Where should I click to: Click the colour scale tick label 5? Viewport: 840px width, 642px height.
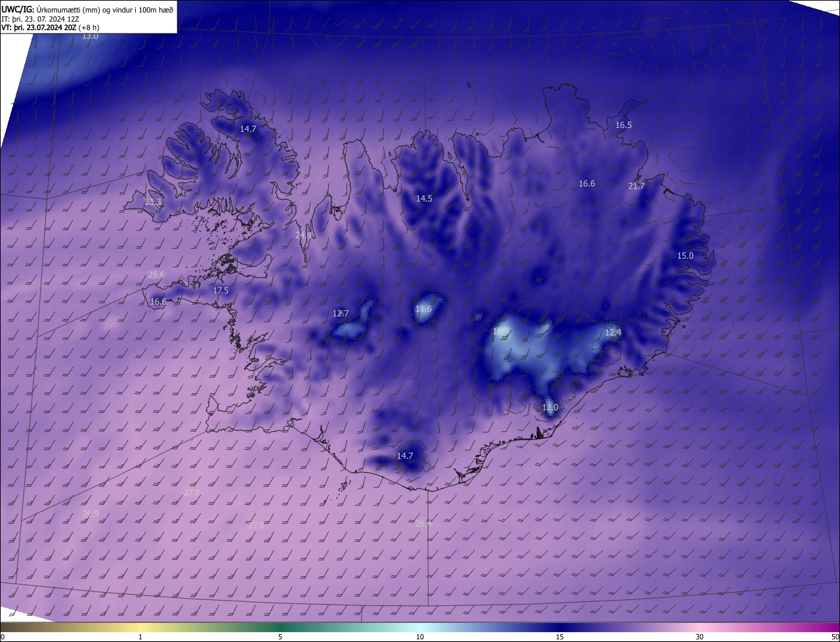point(280,637)
